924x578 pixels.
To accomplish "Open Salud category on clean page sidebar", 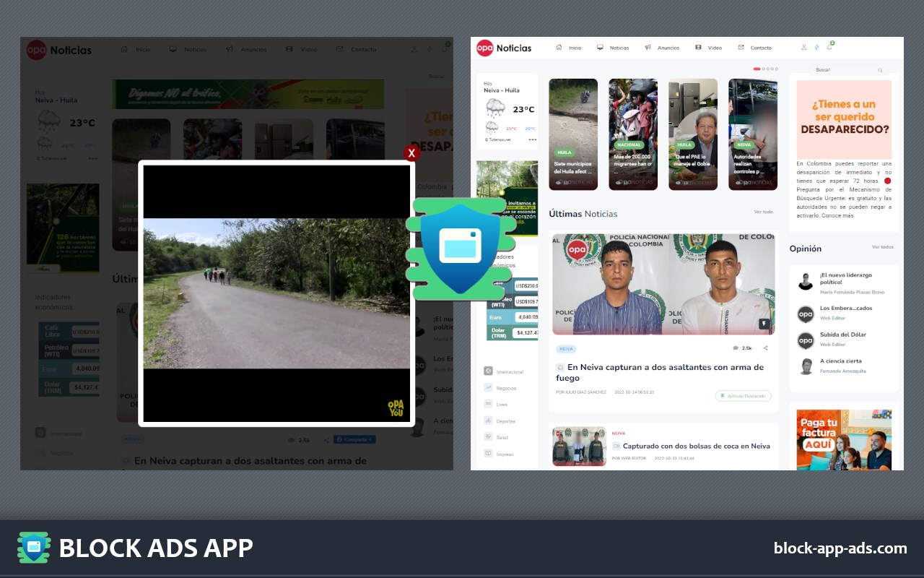I will pyautogui.click(x=496, y=438).
